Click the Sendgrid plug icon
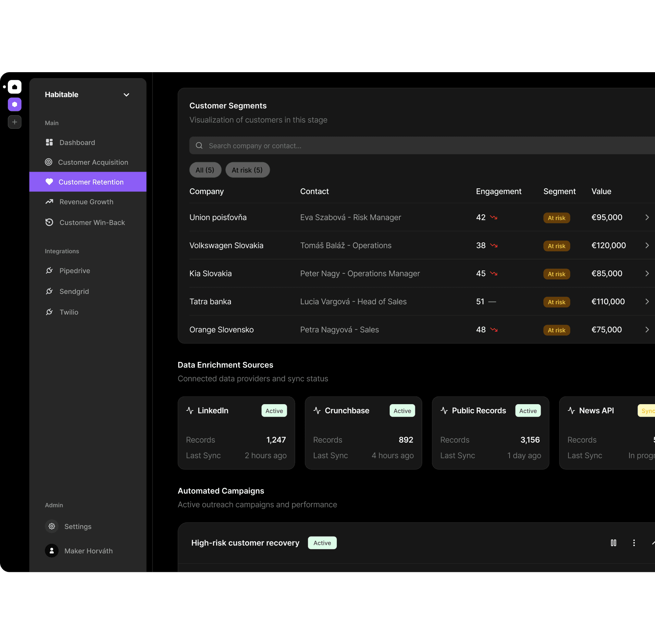Image resolution: width=655 pixels, height=644 pixels. pyautogui.click(x=49, y=291)
